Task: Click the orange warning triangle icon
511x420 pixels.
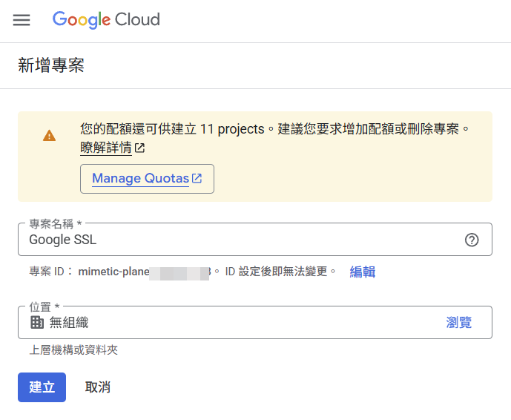Action: click(x=49, y=136)
